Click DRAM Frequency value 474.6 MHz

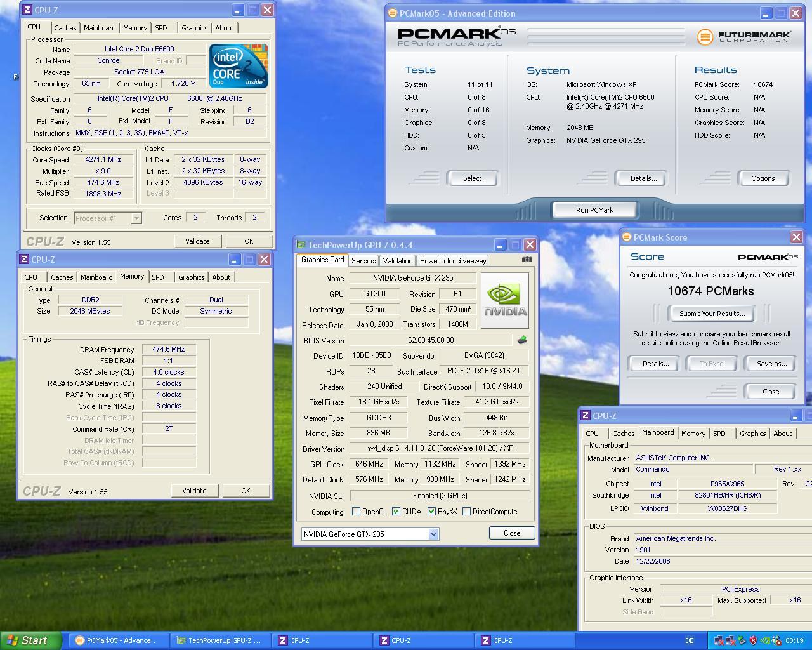point(169,350)
